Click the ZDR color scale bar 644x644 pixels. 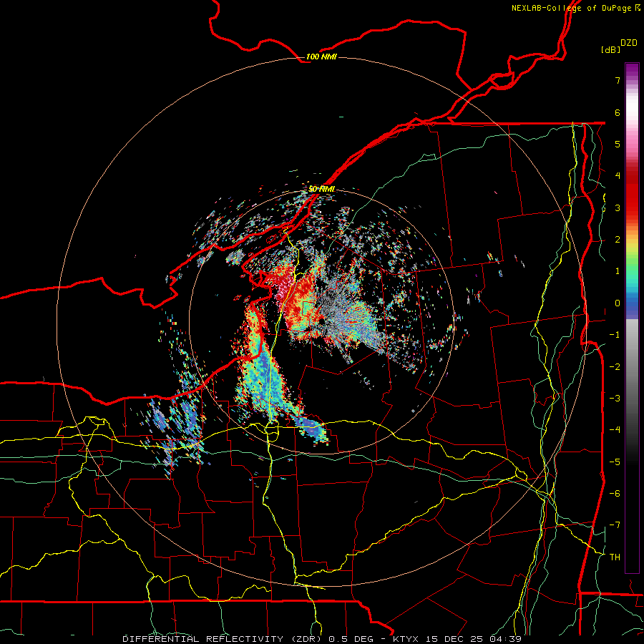[632, 318]
